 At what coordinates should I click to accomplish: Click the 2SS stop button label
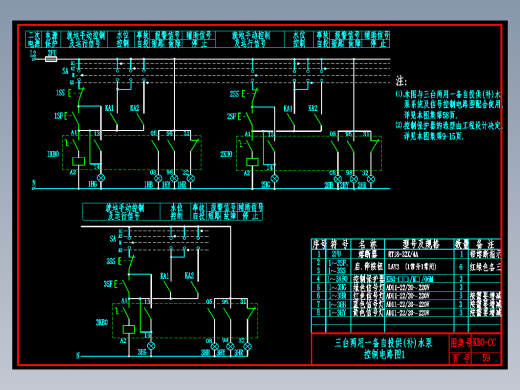click(x=234, y=94)
